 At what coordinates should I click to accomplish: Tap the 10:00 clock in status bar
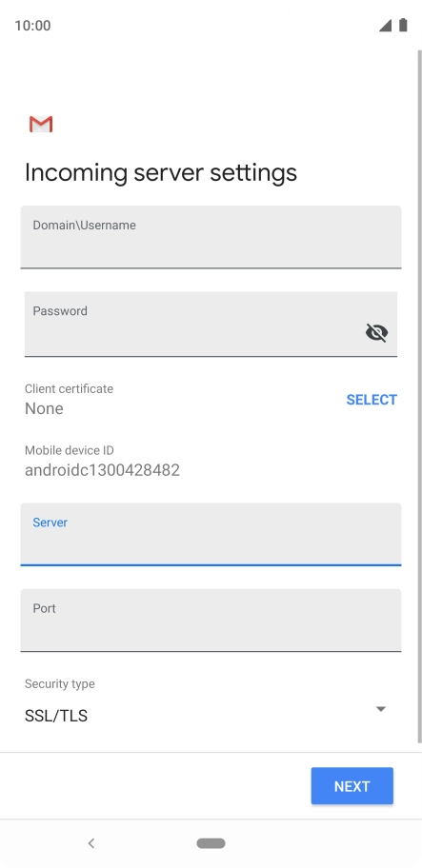click(32, 26)
